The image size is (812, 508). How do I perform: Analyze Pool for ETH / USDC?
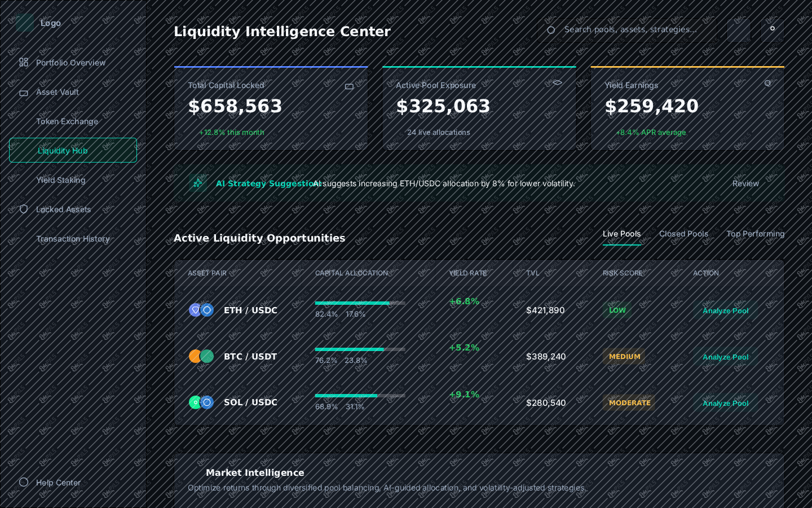coord(726,310)
